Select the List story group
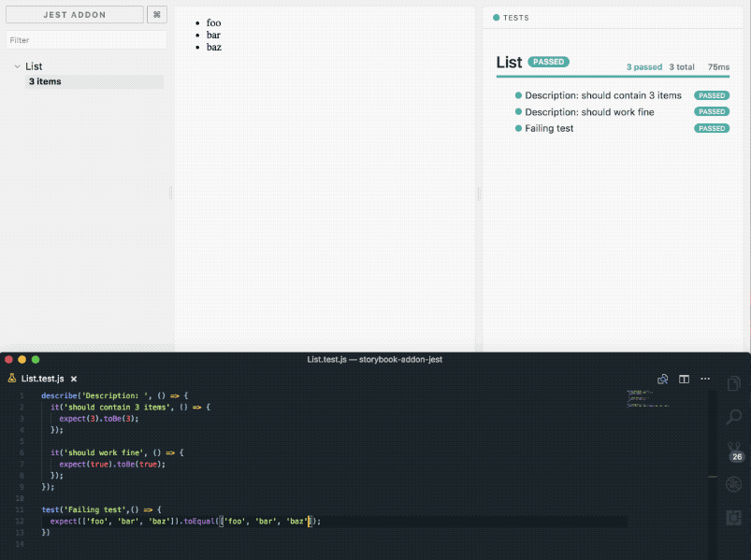This screenshot has width=751, height=560. (34, 66)
